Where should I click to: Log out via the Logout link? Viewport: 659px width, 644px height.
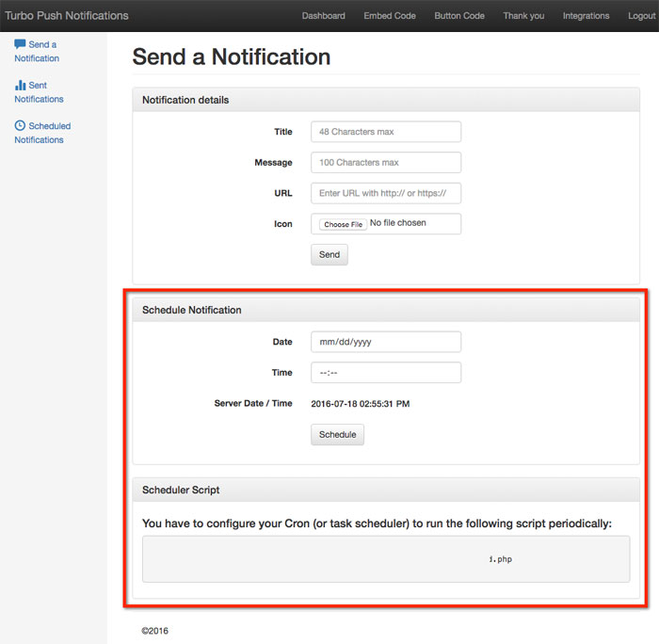642,16
